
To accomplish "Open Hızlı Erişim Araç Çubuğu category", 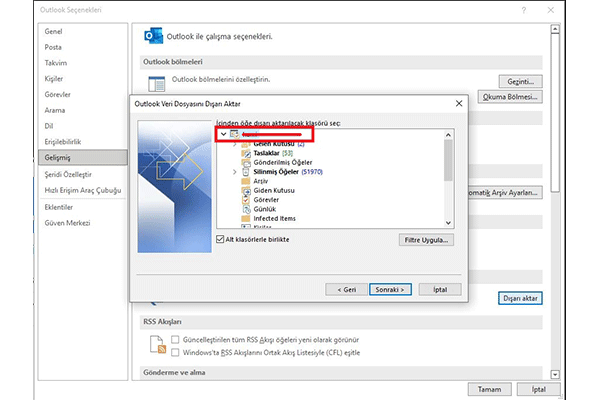I will 83,190.
